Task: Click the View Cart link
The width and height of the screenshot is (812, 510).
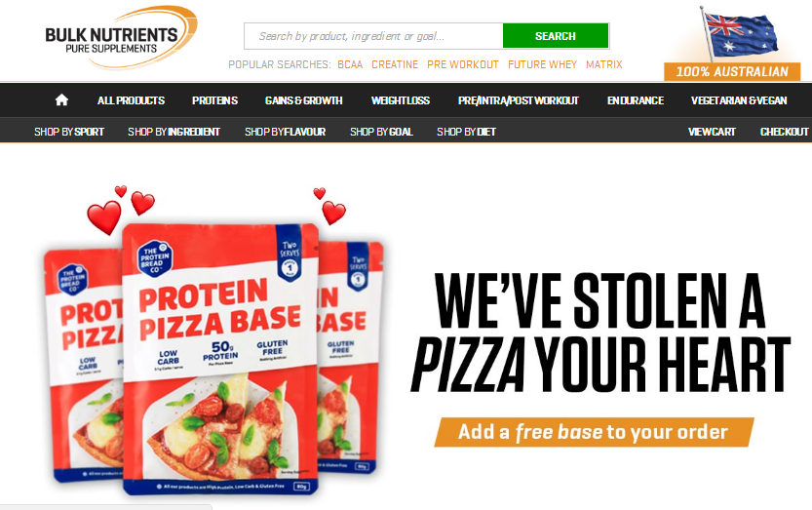Action: 712,132
